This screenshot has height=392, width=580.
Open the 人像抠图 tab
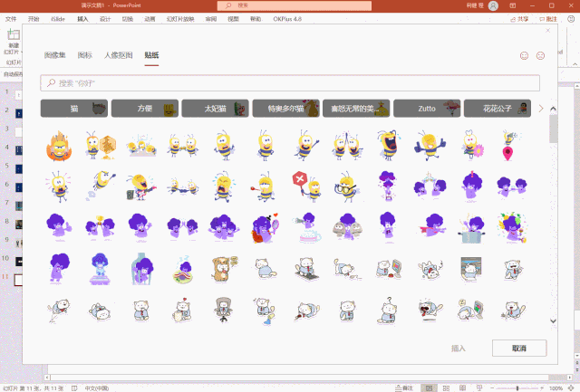coord(119,55)
